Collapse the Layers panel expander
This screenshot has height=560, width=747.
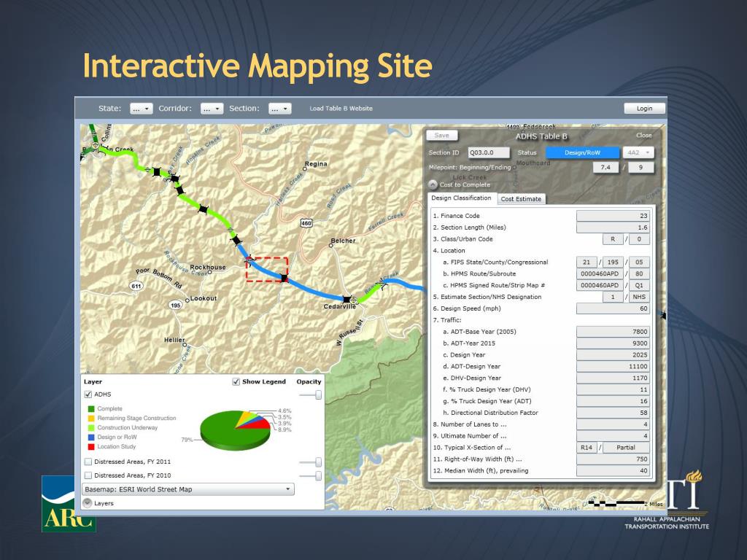coord(87,503)
